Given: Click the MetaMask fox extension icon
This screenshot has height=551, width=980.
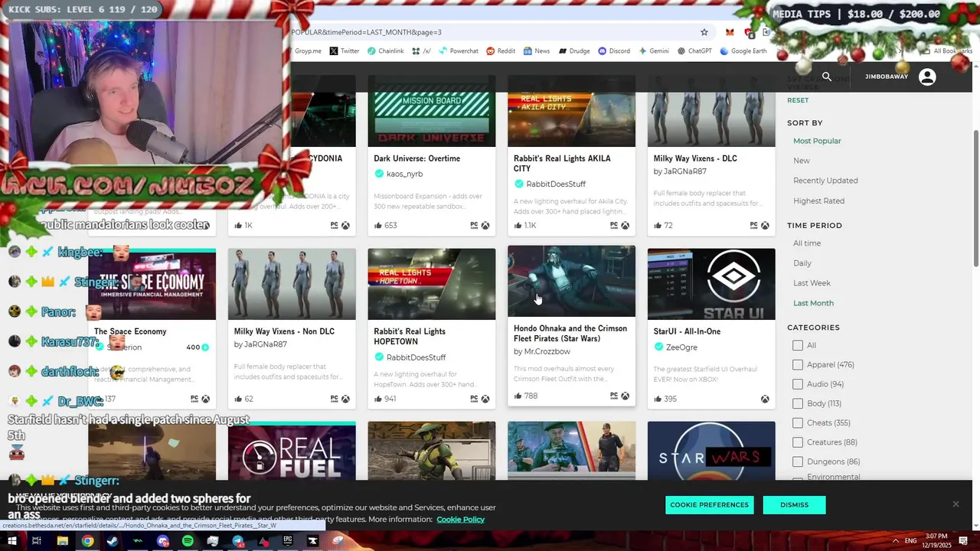Looking at the screenshot, I should (x=730, y=32).
